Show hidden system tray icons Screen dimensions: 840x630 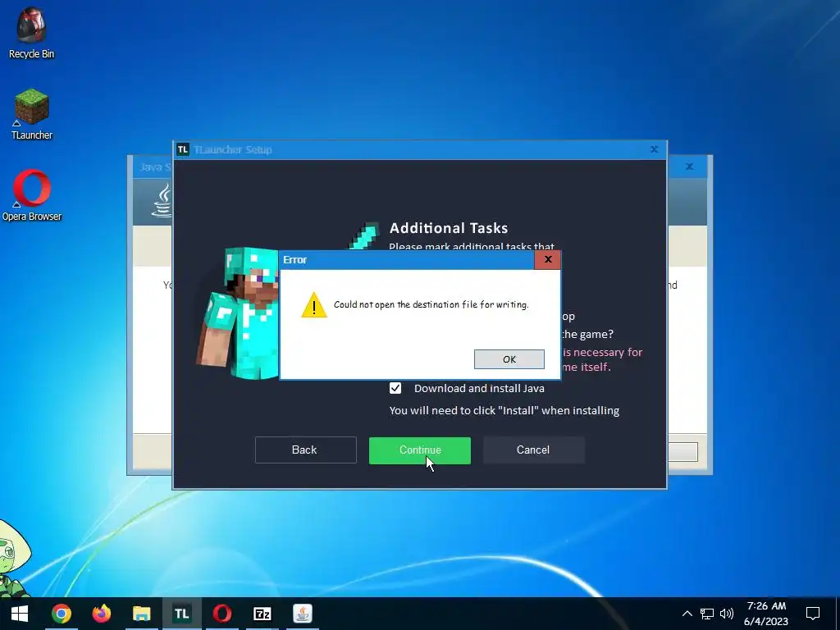coord(687,614)
